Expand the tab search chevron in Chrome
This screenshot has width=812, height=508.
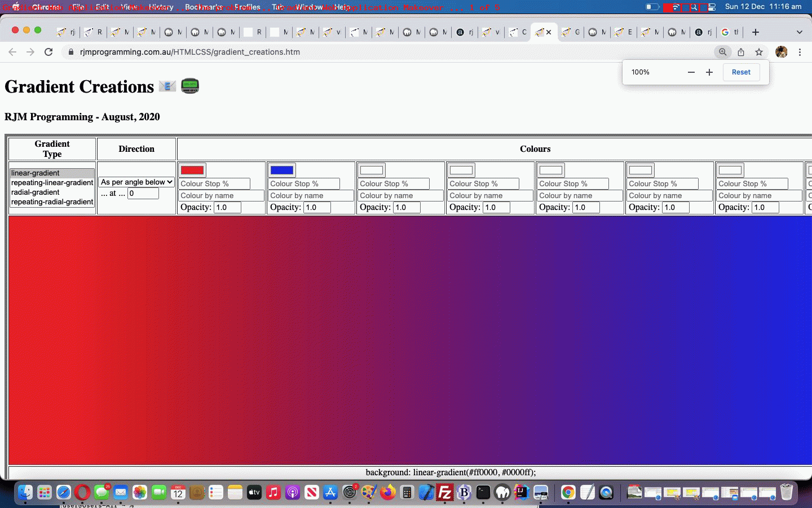(799, 32)
